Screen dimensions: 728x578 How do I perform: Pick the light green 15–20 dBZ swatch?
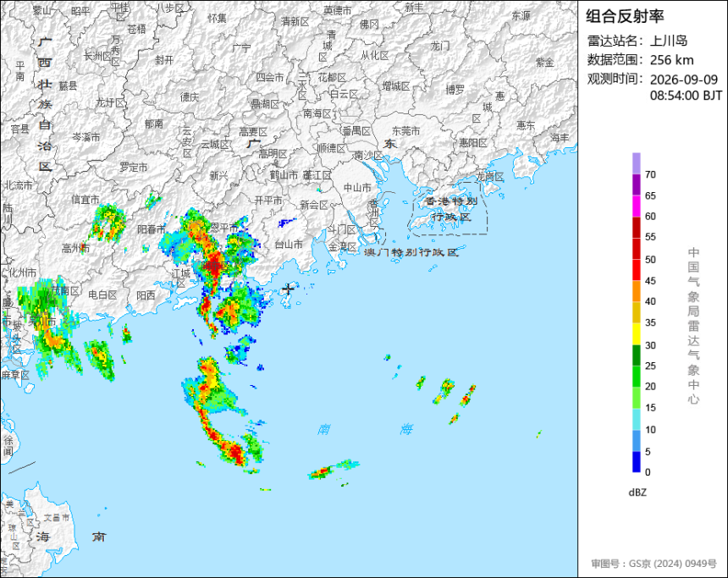pyautogui.click(x=636, y=398)
